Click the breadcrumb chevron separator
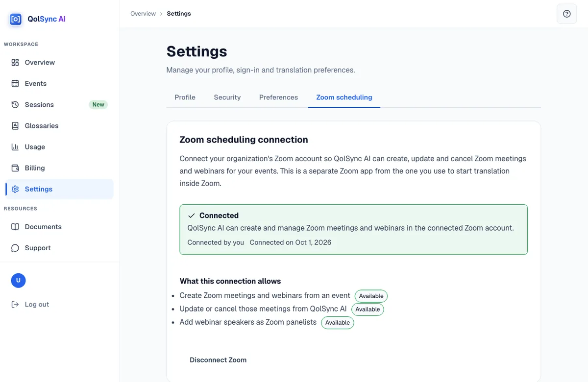 click(x=161, y=14)
